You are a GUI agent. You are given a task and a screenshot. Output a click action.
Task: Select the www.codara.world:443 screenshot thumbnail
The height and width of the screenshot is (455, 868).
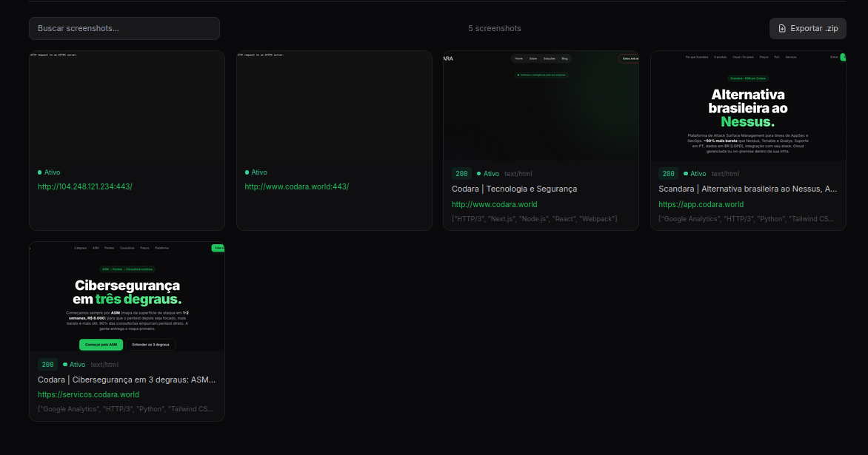tap(334, 106)
